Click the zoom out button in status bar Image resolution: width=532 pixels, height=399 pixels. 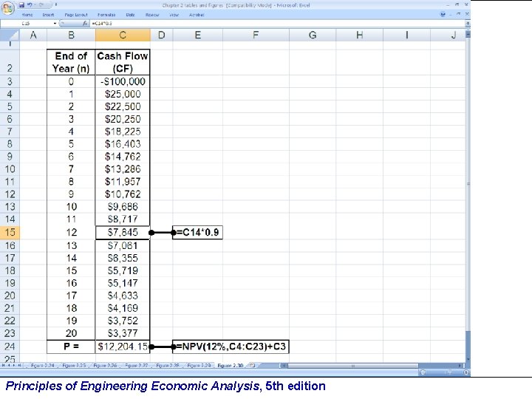pyautogui.click(x=423, y=372)
